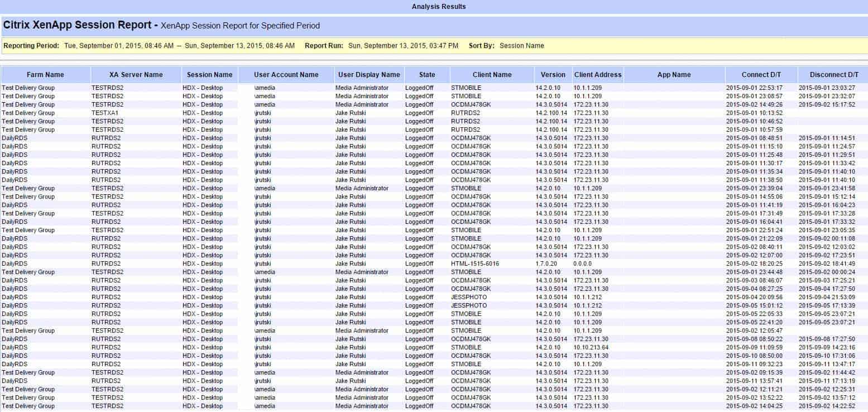Select connect time "2015-09-01 10:46:52"

click(754, 121)
